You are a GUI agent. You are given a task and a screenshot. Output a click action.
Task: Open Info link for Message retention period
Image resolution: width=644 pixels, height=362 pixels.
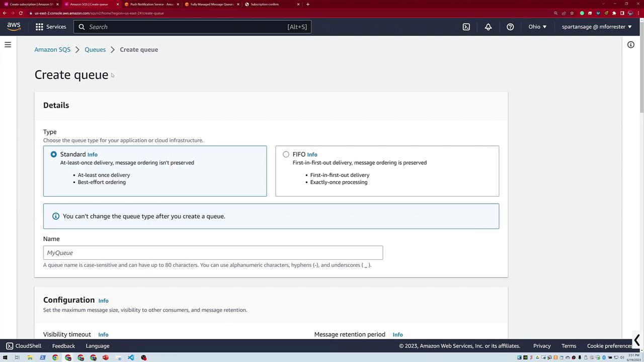point(397,334)
